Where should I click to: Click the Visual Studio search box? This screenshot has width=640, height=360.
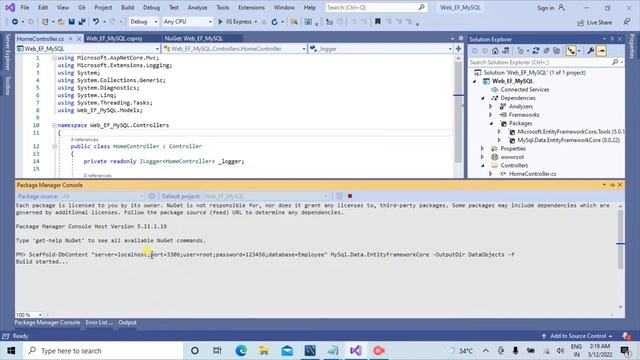point(376,7)
